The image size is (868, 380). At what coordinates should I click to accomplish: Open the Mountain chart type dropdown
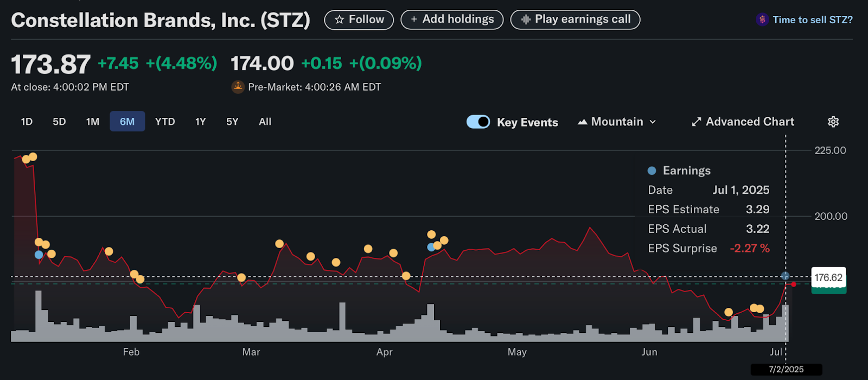pyautogui.click(x=617, y=122)
